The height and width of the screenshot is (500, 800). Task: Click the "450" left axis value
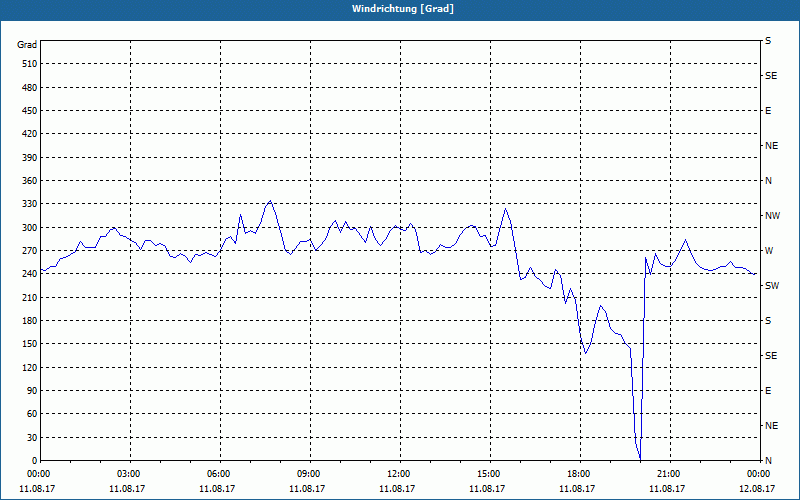coord(30,111)
